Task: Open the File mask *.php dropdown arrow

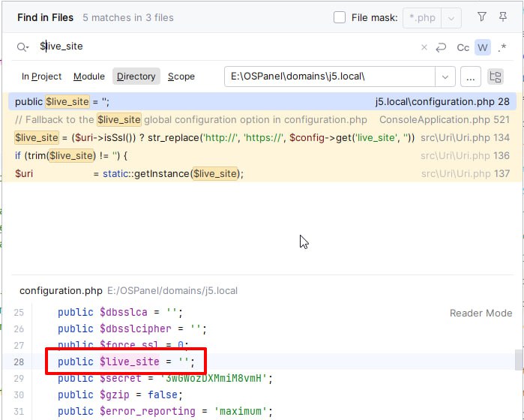Action: 451,18
